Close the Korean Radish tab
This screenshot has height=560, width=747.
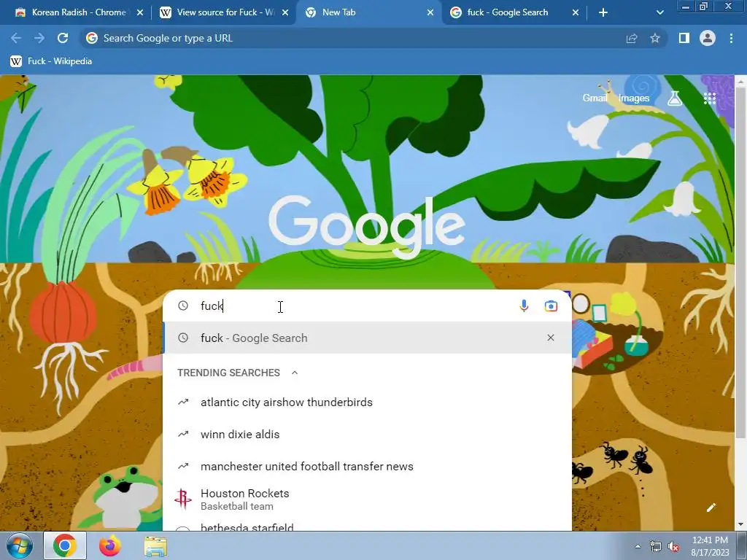[x=140, y=13]
